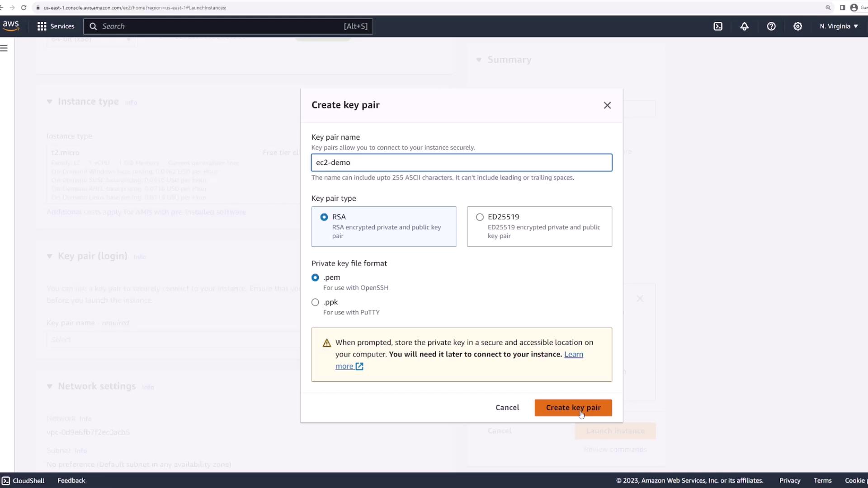
Task: Click Cancel in the key pair dialog
Action: (x=507, y=408)
